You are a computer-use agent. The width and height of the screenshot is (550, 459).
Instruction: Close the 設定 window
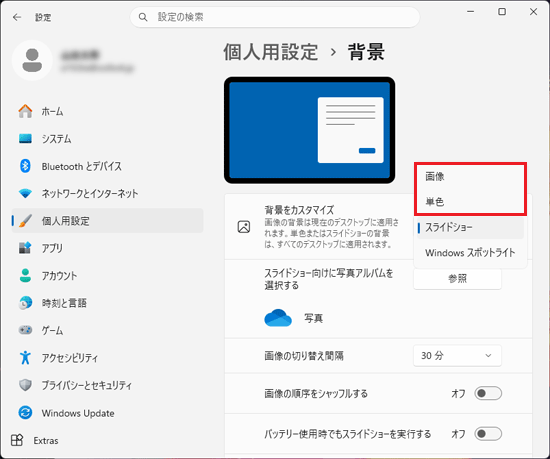tap(534, 12)
